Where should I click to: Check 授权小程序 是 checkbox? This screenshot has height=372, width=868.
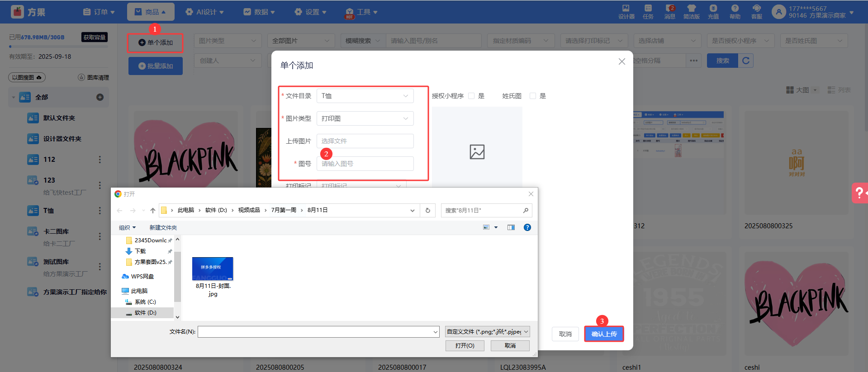point(471,96)
